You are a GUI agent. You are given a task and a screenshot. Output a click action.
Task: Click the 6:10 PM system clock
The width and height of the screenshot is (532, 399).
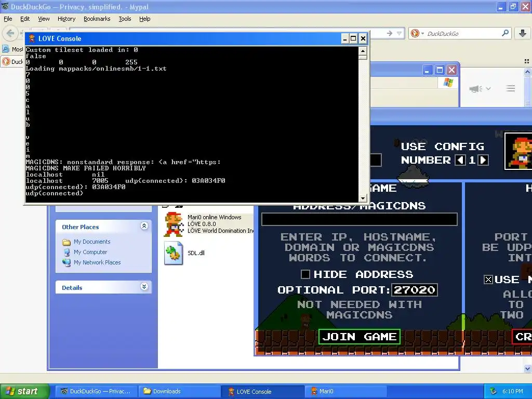click(x=512, y=391)
